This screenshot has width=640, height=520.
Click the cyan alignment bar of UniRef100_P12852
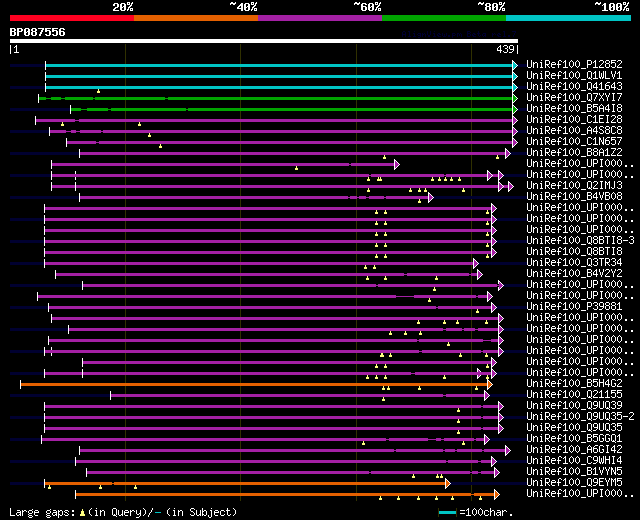pos(279,65)
